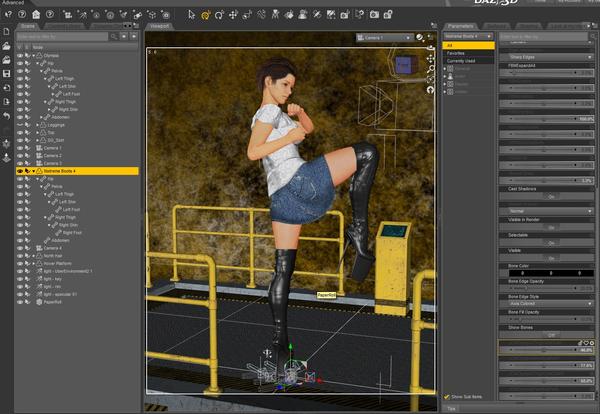Click the Render camera icon in toolbar

[x=374, y=15]
